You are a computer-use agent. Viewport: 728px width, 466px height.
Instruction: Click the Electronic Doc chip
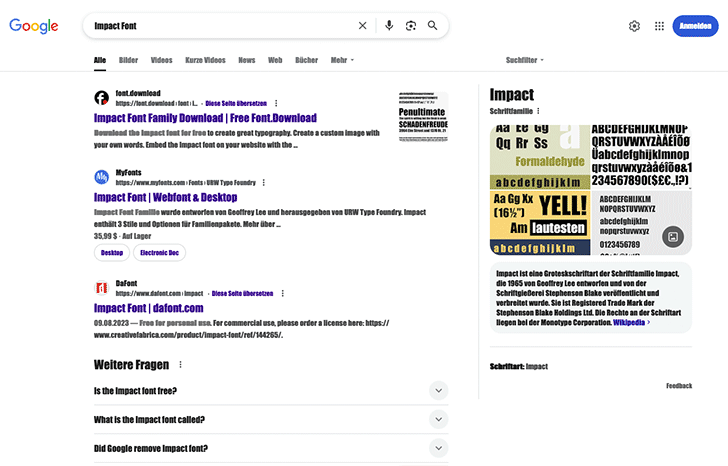[159, 252]
